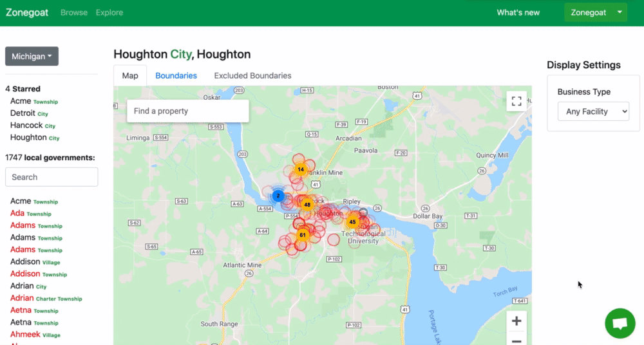Select Ahmeek Village in the list
Screen dimensions: 644x345
coord(35,334)
